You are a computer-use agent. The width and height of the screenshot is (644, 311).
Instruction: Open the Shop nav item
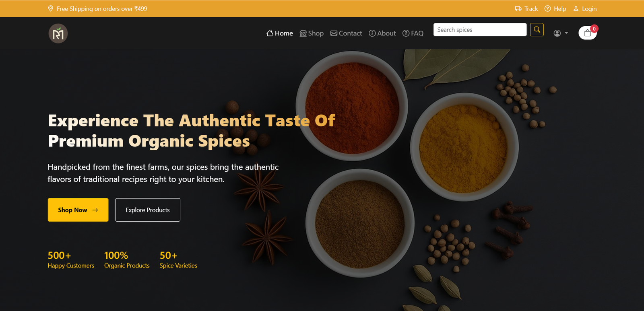312,33
